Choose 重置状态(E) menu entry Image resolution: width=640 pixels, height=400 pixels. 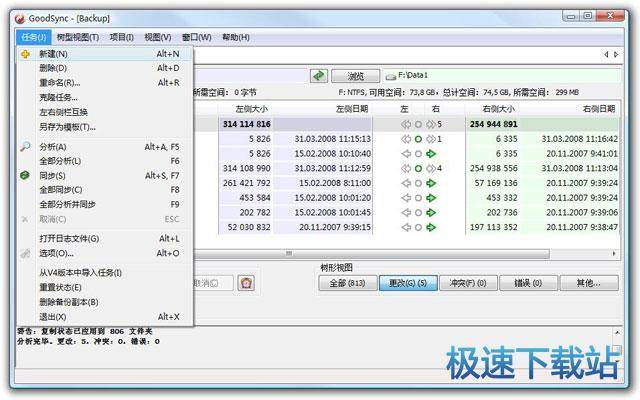coord(104,288)
